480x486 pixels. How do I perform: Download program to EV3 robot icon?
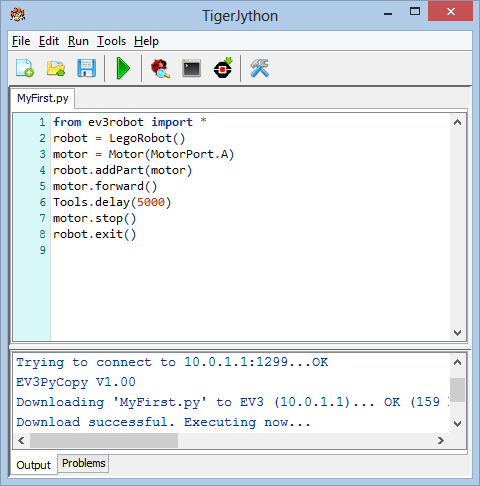click(x=223, y=68)
